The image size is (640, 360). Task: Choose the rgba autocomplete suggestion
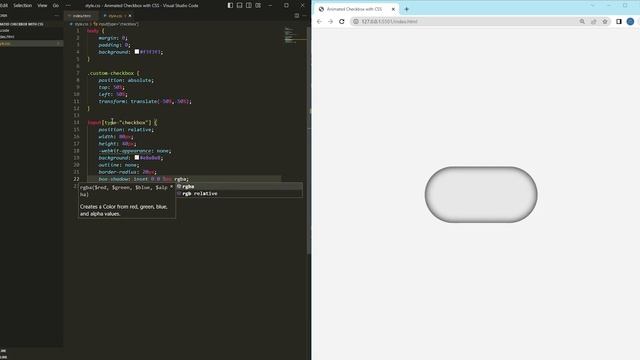tap(239, 187)
